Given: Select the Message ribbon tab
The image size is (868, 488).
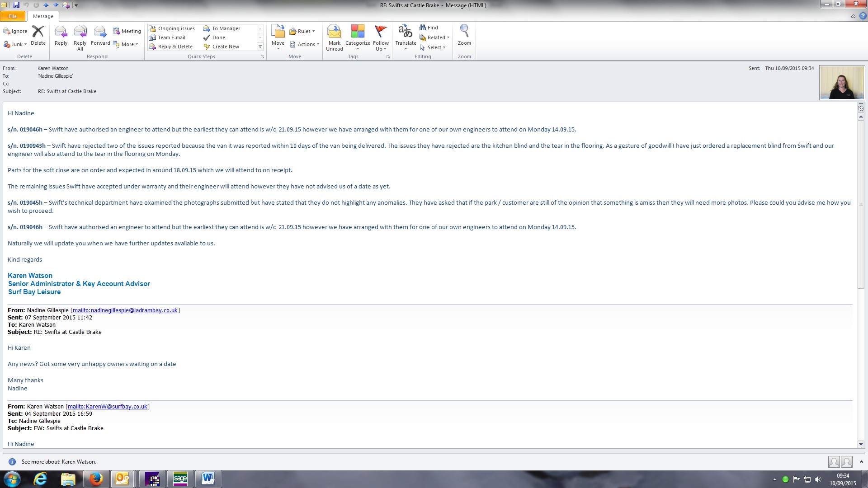Looking at the screenshot, I should [x=43, y=16].
